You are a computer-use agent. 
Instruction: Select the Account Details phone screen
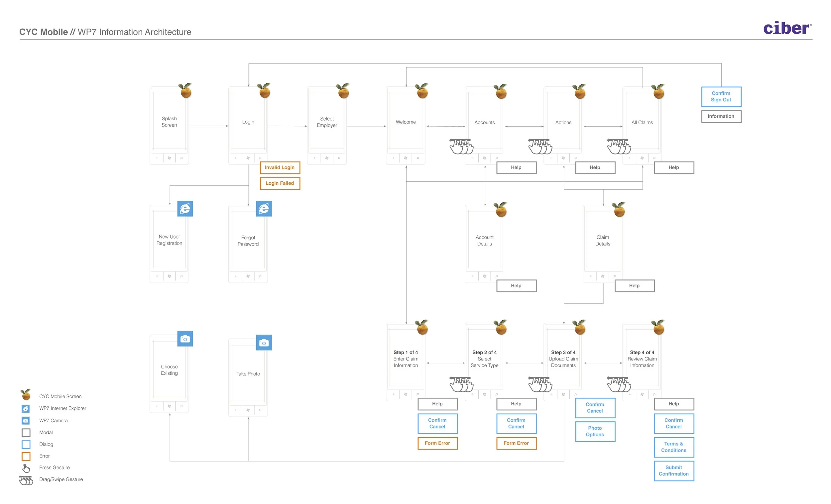(x=484, y=241)
